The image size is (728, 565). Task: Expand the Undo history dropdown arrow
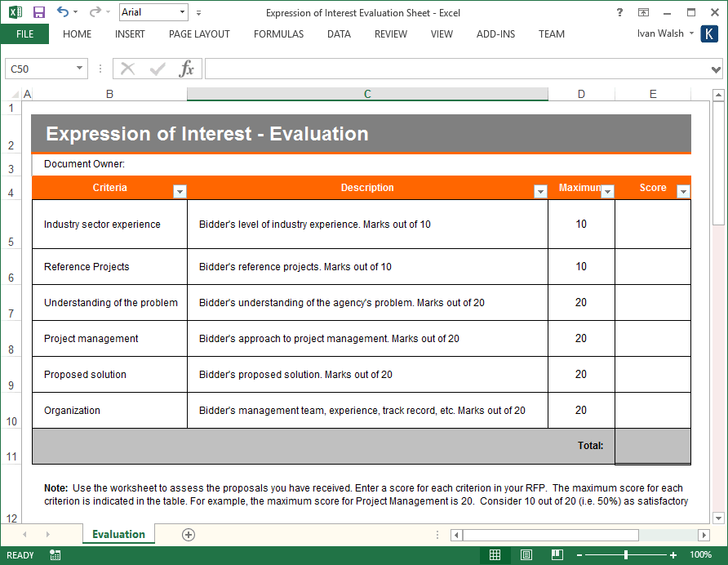[76, 11]
